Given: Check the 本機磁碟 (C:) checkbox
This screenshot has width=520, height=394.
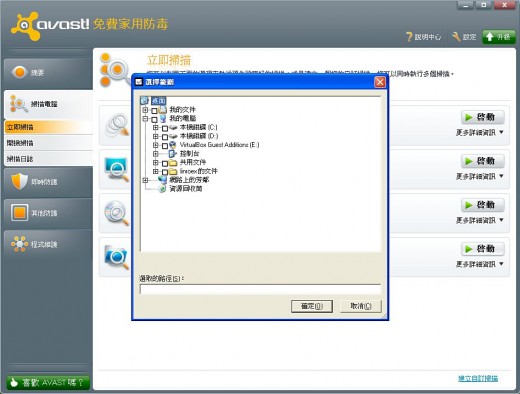Looking at the screenshot, I should (x=165, y=128).
